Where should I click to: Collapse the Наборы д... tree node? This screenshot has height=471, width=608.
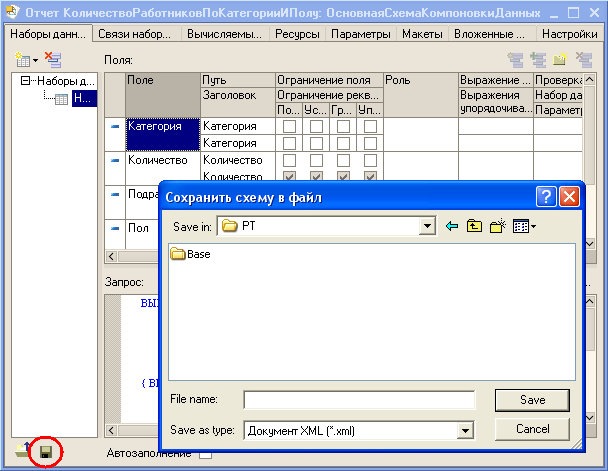[x=25, y=81]
